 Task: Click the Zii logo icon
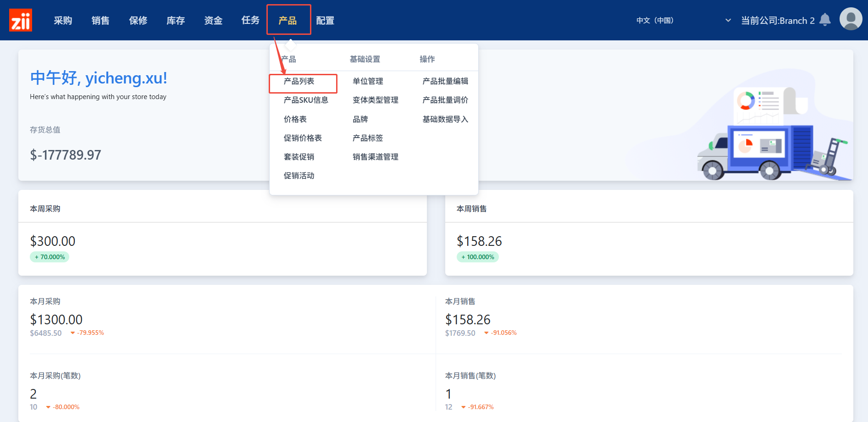(x=21, y=20)
